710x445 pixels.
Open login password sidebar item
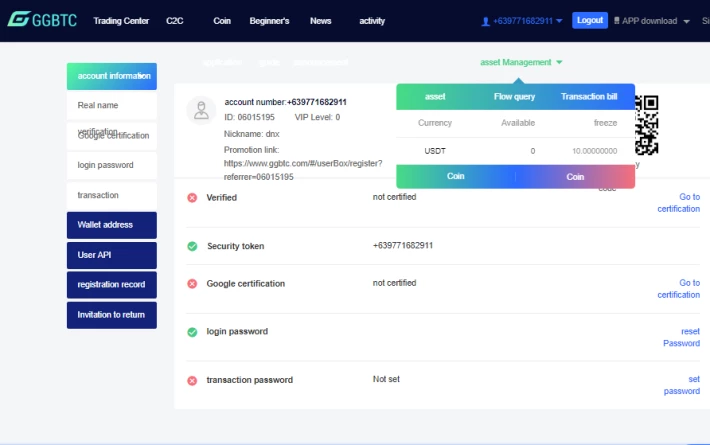(x=112, y=165)
